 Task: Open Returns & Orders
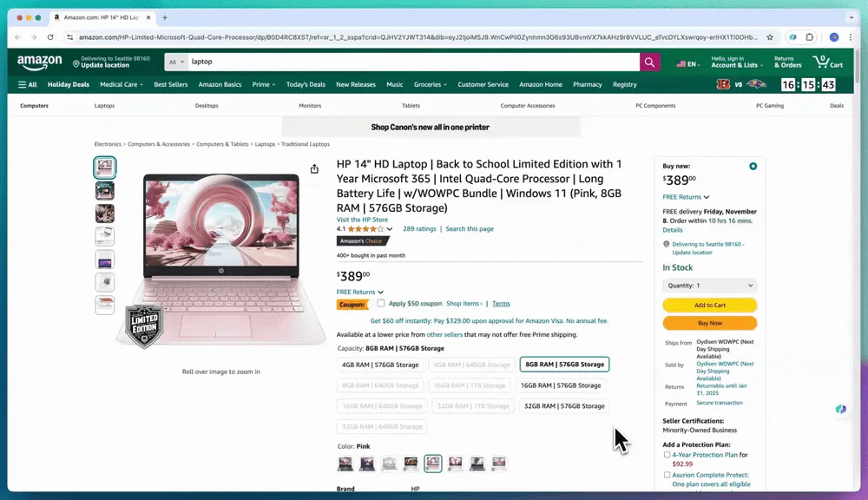click(x=787, y=62)
